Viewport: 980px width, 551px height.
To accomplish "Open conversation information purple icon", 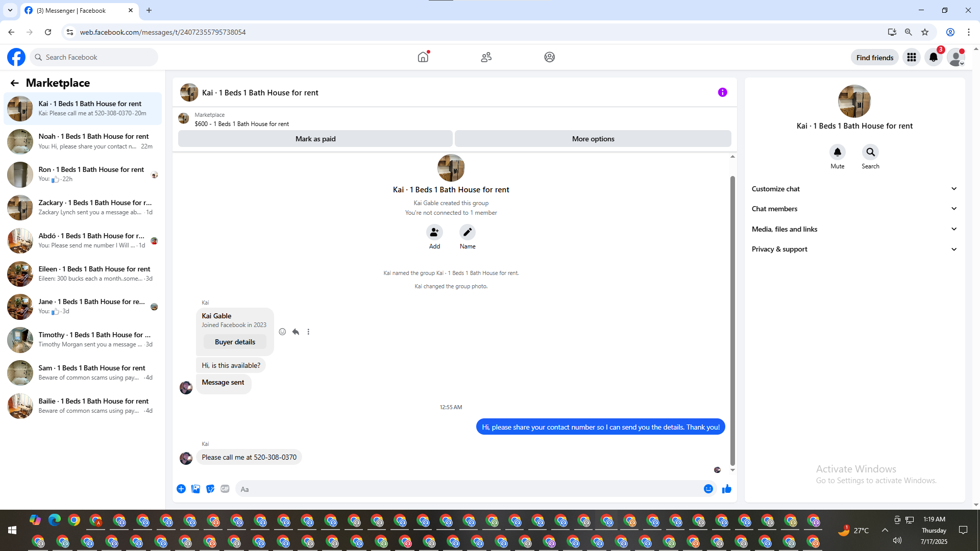I will pyautogui.click(x=723, y=92).
